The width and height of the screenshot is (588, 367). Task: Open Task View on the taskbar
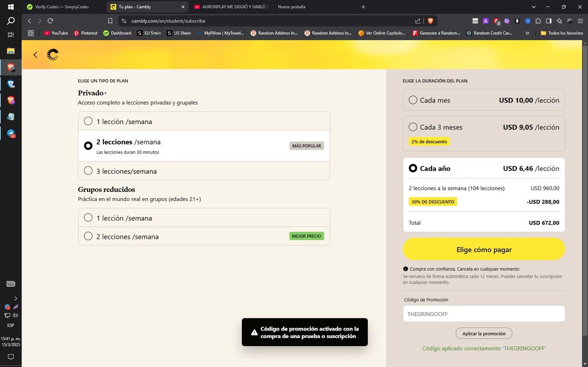click(x=11, y=35)
